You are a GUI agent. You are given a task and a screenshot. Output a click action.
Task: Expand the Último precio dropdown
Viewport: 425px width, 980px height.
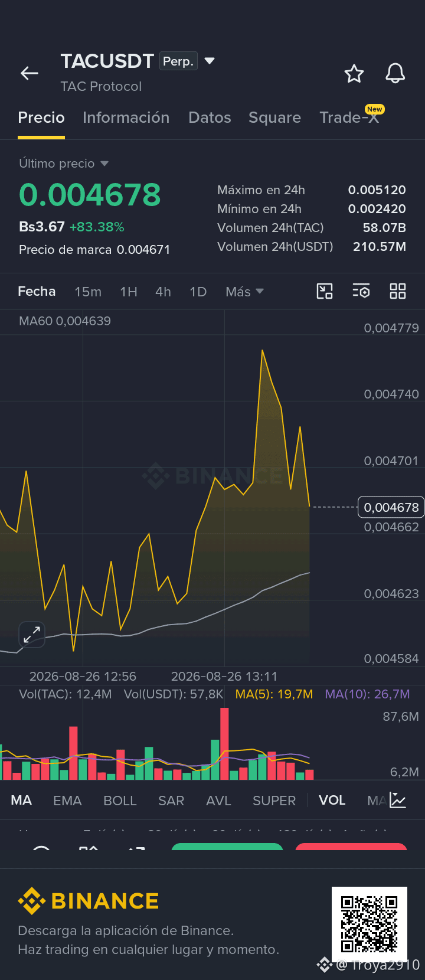click(x=104, y=164)
